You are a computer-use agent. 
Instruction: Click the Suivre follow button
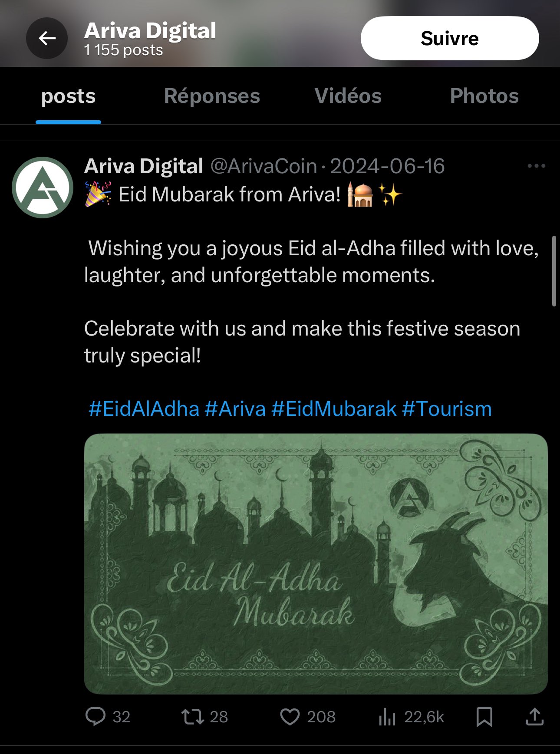point(449,38)
